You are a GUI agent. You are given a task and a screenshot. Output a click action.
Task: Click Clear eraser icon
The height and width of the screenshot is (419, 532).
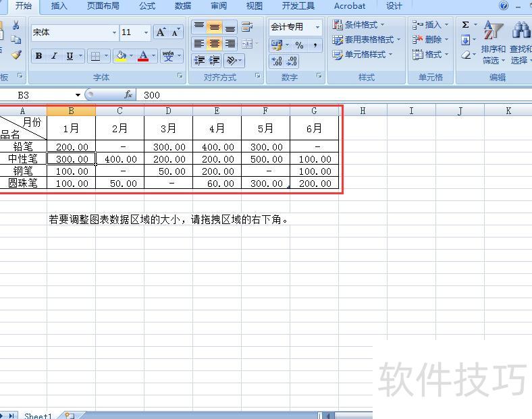tap(467, 55)
